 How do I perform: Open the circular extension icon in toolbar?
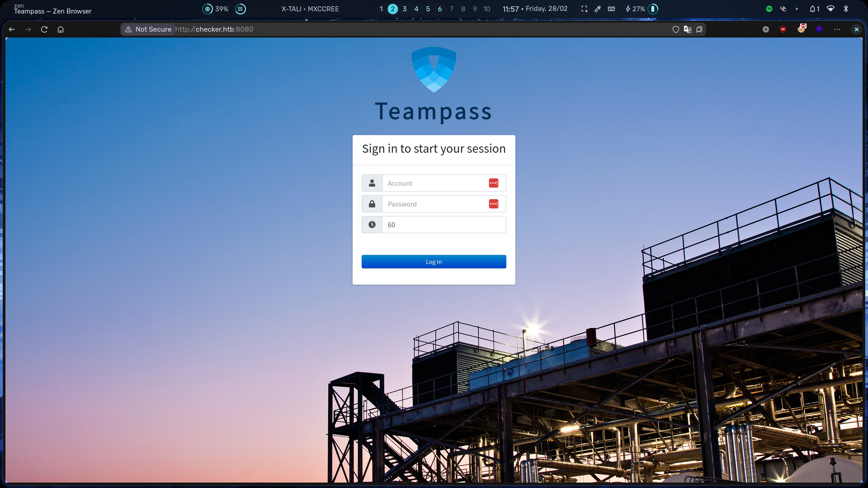[766, 29]
